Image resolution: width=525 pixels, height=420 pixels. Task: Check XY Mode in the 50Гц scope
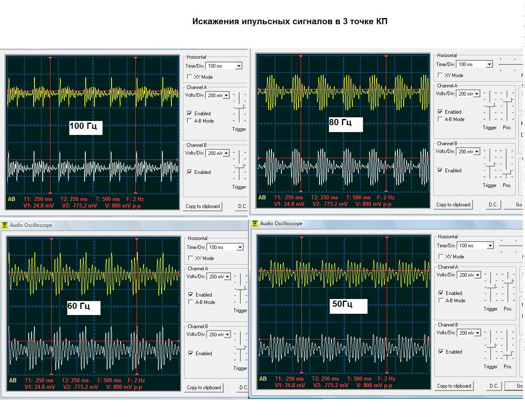pos(441,256)
